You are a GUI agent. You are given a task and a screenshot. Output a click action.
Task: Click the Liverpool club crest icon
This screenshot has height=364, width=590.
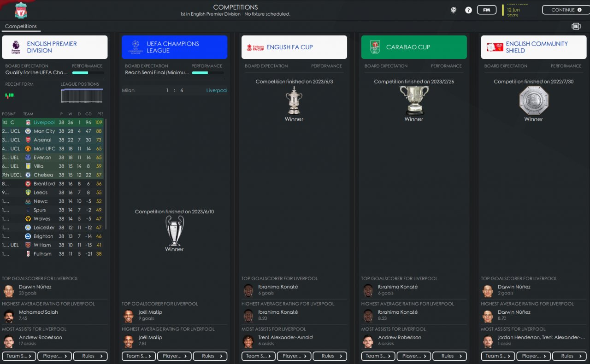tap(21, 10)
